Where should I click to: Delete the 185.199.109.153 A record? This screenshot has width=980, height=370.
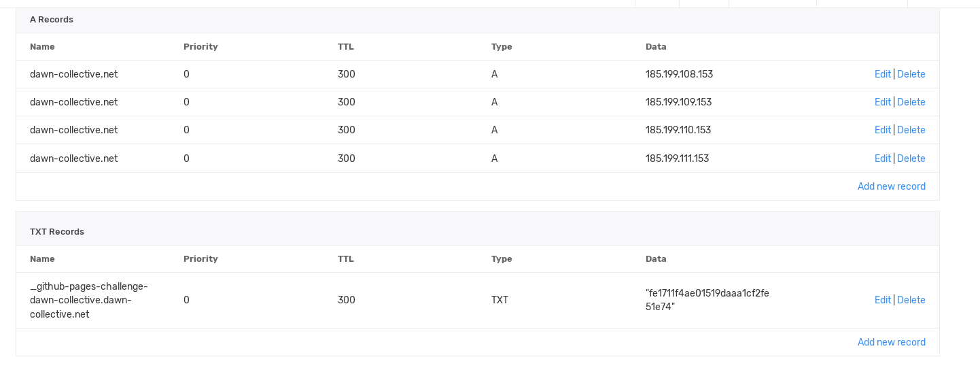click(911, 102)
